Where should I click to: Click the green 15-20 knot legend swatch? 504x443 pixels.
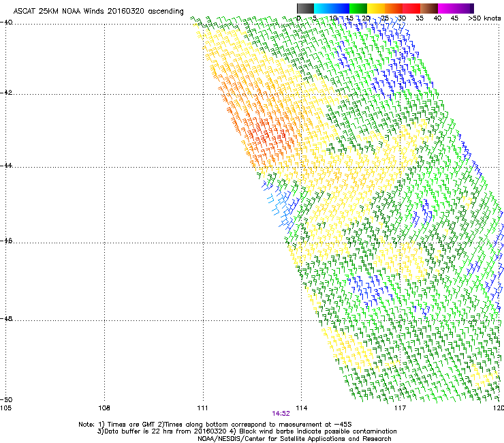click(358, 8)
